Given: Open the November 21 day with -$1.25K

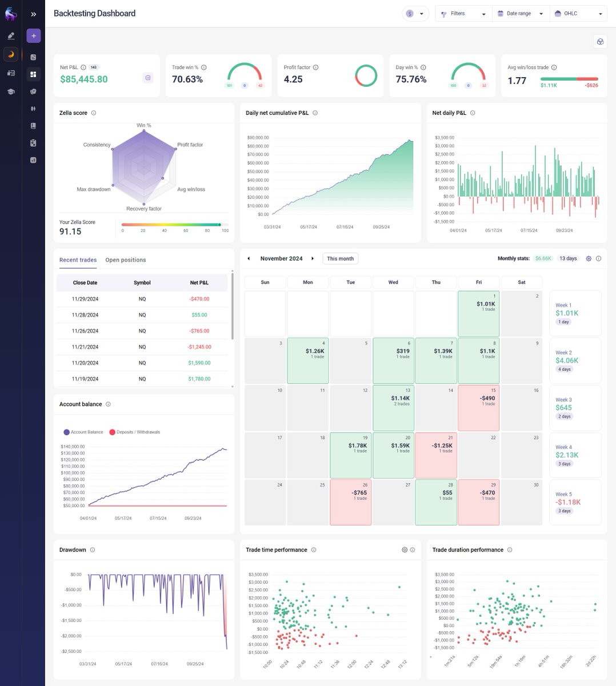Looking at the screenshot, I should point(436,456).
